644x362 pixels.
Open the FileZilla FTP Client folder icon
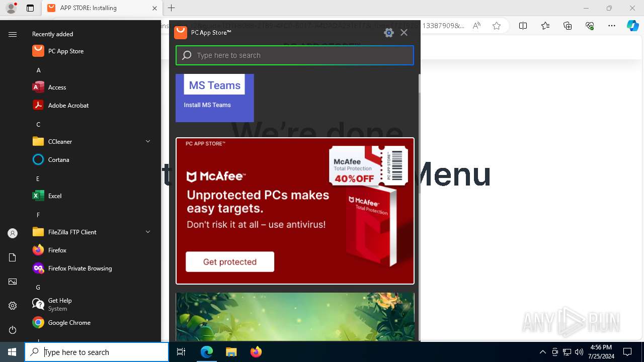point(38,232)
